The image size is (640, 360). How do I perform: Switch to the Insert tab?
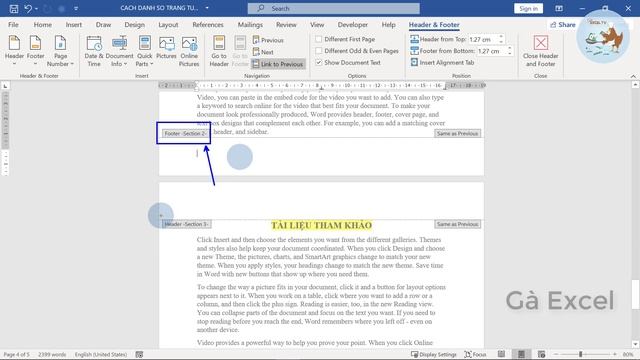[x=73, y=25]
